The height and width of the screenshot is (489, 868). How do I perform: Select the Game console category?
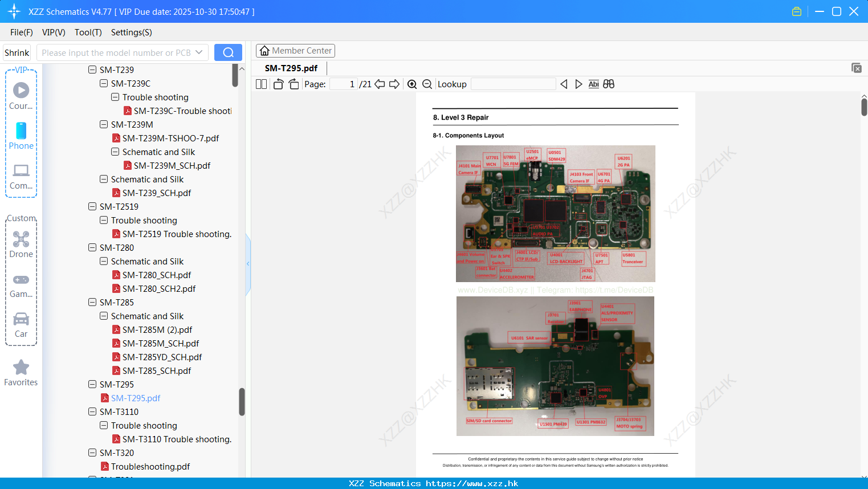coord(21,285)
